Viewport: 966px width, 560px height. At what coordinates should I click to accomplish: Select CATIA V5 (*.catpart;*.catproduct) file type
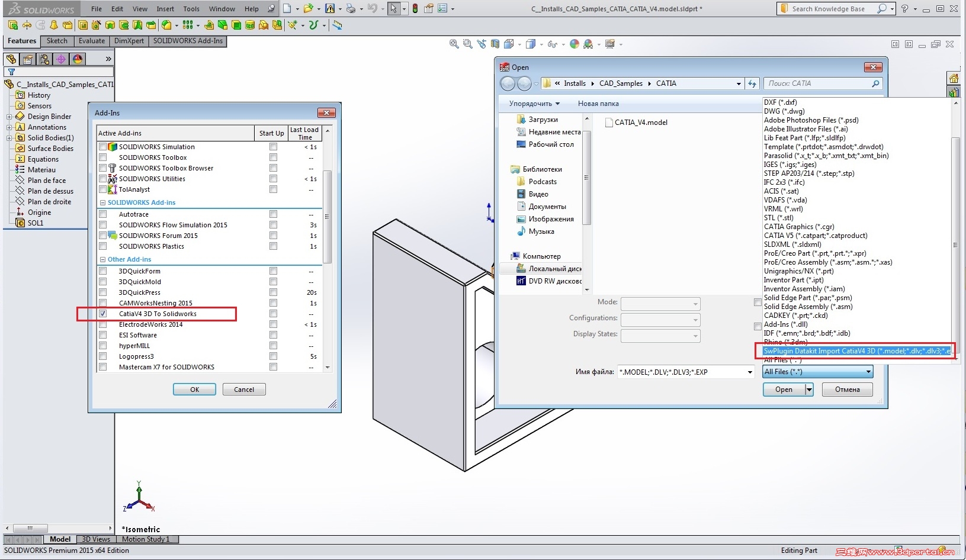(x=816, y=236)
